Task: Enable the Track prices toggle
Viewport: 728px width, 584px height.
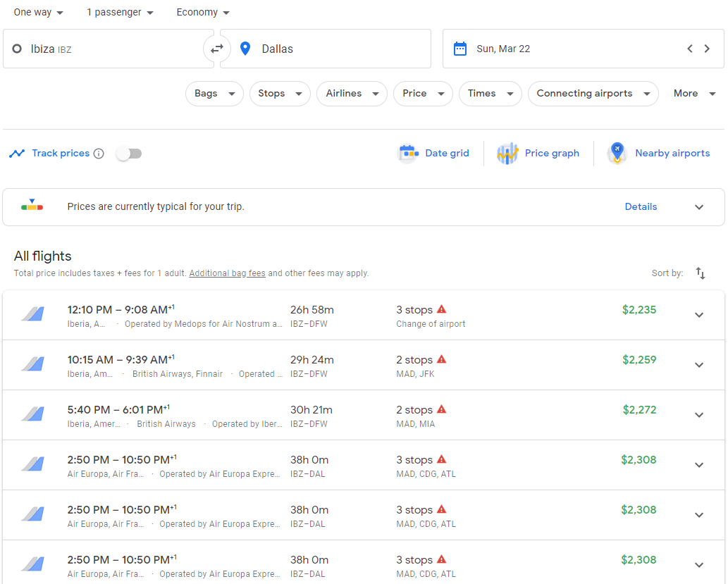Action: [x=128, y=153]
